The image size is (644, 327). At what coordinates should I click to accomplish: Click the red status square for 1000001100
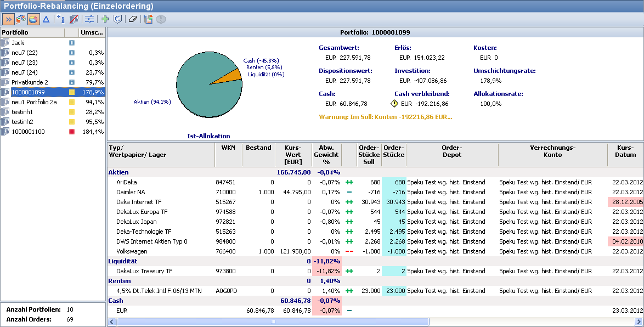coord(71,132)
